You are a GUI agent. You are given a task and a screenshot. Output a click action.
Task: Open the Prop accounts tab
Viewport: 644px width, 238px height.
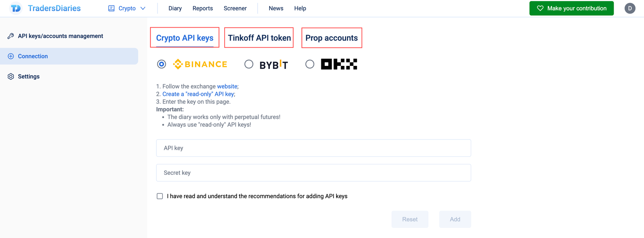332,38
